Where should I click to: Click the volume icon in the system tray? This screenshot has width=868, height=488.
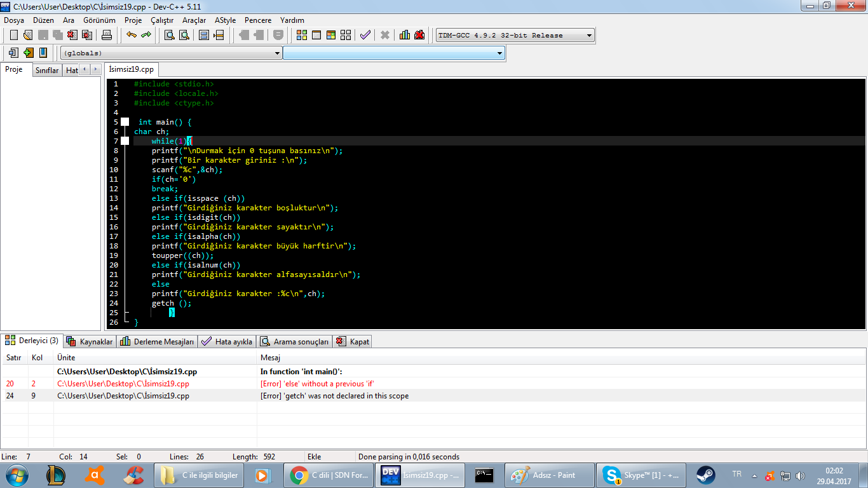coord(799,475)
